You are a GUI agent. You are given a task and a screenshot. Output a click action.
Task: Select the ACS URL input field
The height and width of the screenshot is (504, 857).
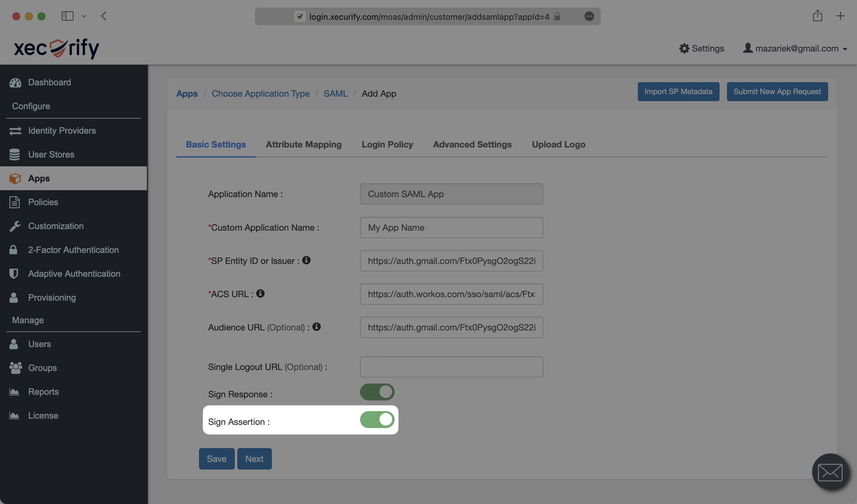coord(451,294)
